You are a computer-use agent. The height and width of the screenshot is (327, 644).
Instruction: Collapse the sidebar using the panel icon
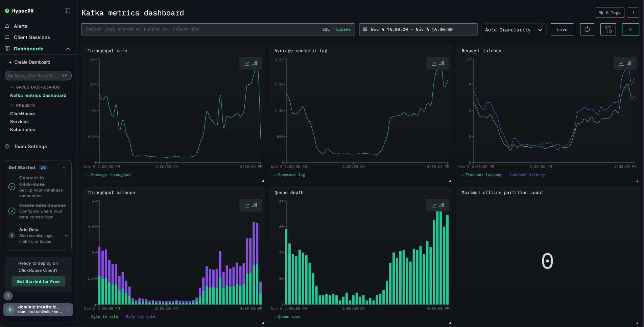67,11
